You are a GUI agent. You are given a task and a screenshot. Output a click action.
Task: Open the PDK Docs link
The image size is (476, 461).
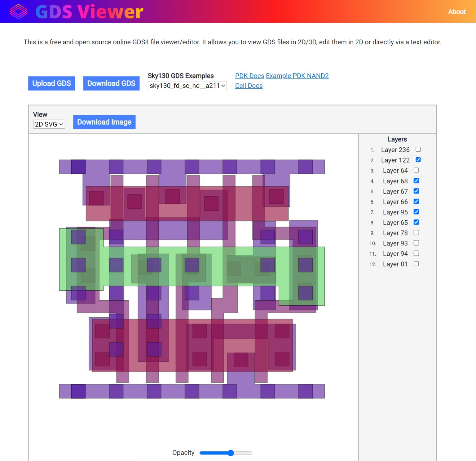[x=249, y=76]
